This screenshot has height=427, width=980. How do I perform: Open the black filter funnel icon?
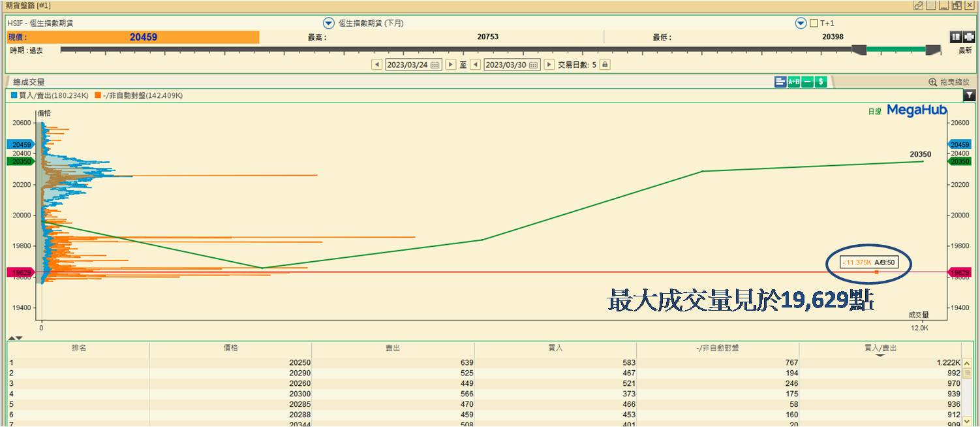[x=970, y=95]
